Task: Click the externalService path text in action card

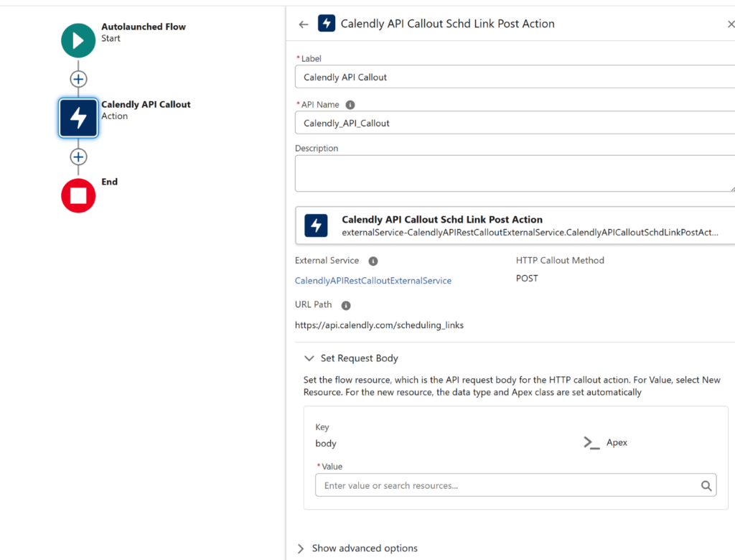Action: pyautogui.click(x=530, y=233)
